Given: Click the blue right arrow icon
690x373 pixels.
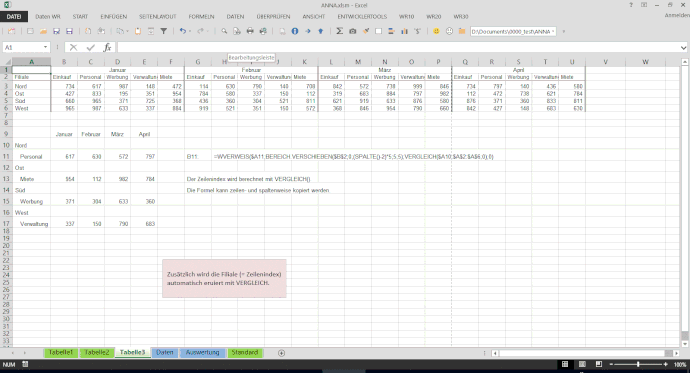Looking at the screenshot, I should point(308,31).
